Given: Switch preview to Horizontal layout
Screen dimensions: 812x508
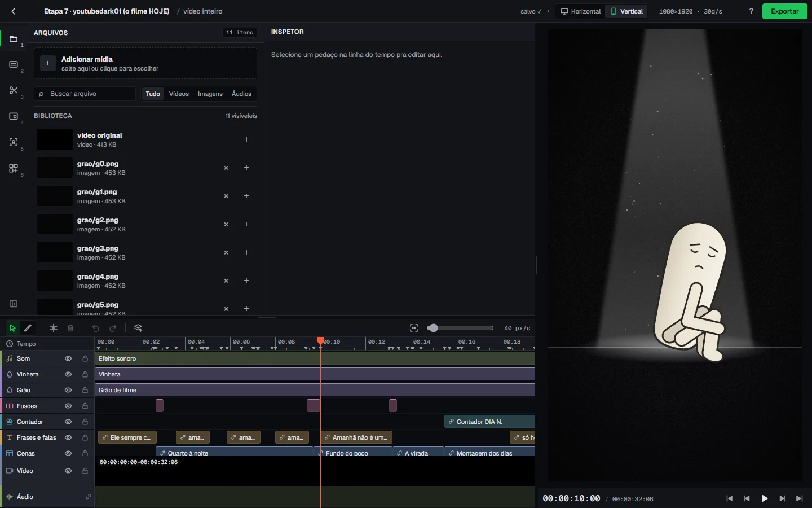Looking at the screenshot, I should click(x=580, y=11).
